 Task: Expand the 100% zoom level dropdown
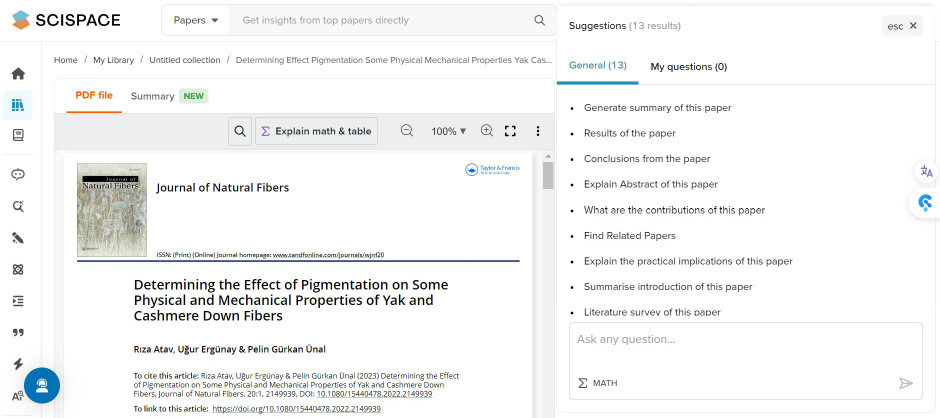click(449, 131)
